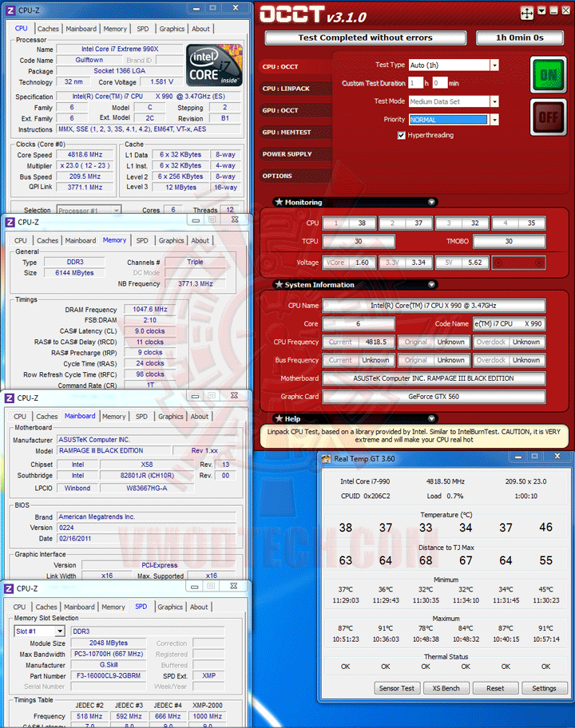Toggle the Hyperthreading checkbox
This screenshot has height=728, width=575.
tap(401, 135)
